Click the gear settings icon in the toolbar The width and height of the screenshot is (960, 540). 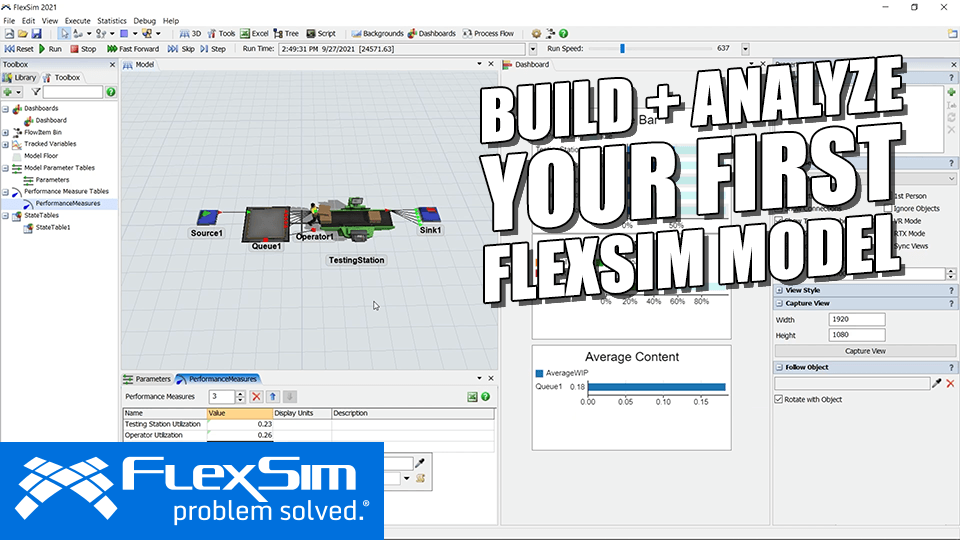click(536, 34)
